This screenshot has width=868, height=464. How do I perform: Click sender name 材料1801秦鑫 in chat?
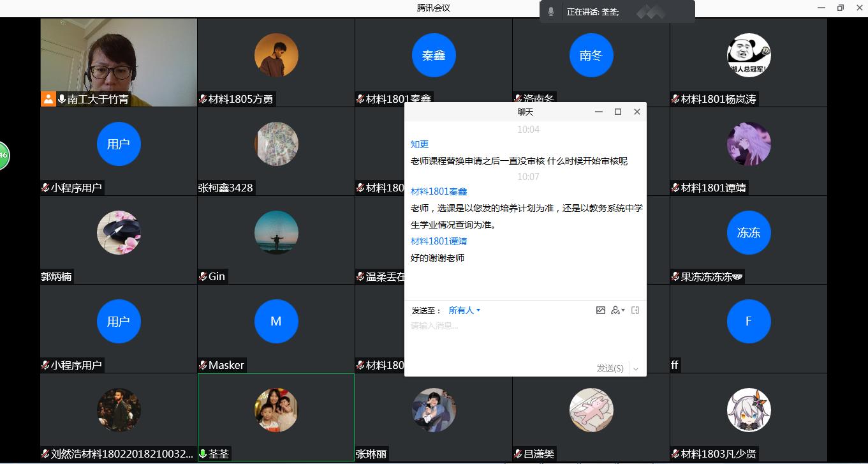439,191
